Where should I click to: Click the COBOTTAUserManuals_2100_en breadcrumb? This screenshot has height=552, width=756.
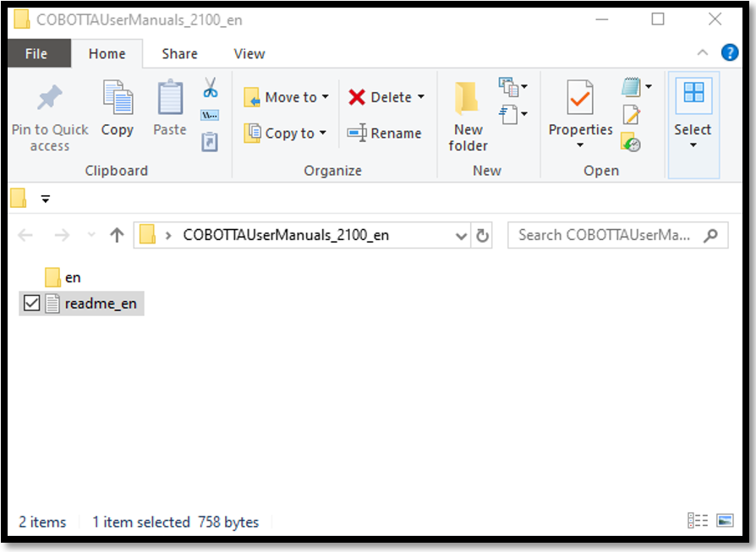point(286,235)
